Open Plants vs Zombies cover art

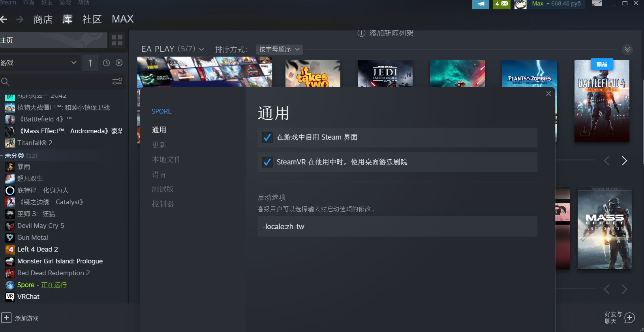[x=529, y=73]
